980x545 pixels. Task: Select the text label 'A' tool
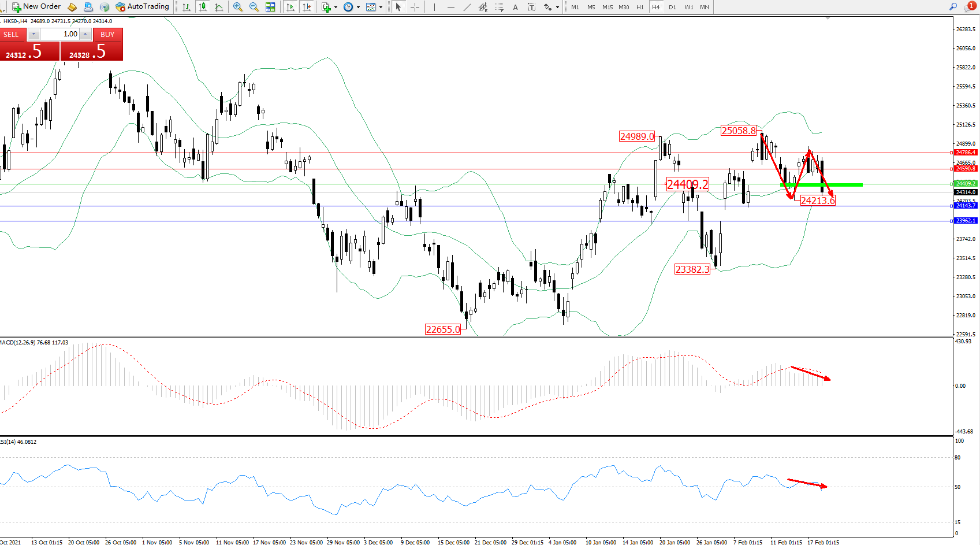click(515, 7)
